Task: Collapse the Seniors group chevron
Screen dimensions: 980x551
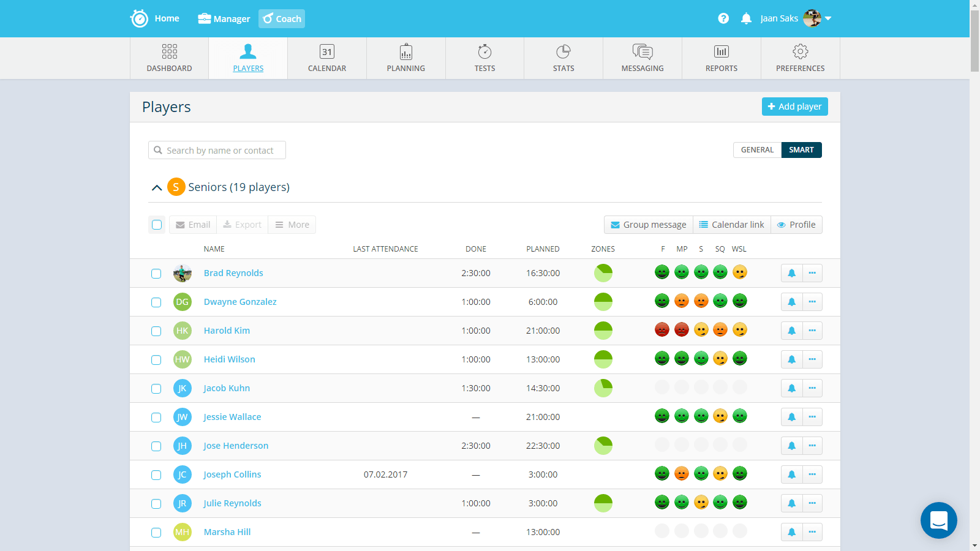Action: 157,187
